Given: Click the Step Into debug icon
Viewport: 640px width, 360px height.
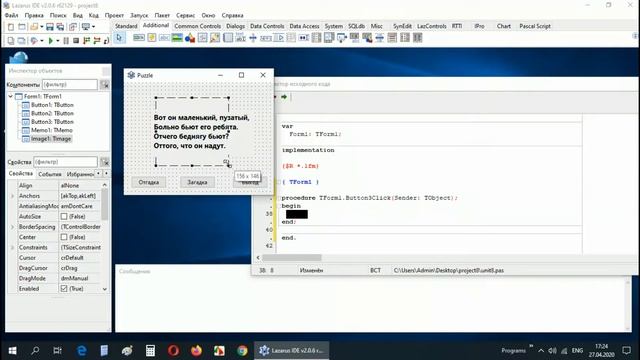Looking at the screenshot, I should (x=87, y=41).
